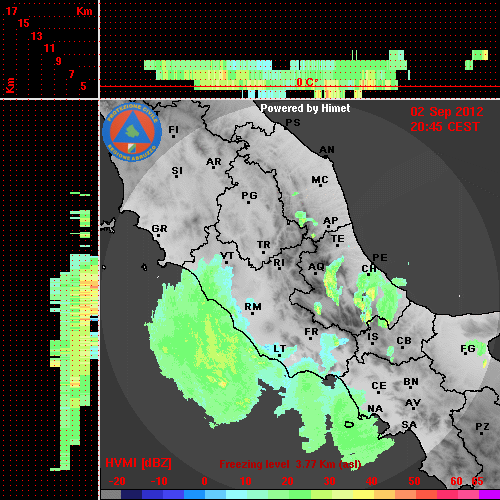
Task: Click the CB city label
Action: pos(404,341)
